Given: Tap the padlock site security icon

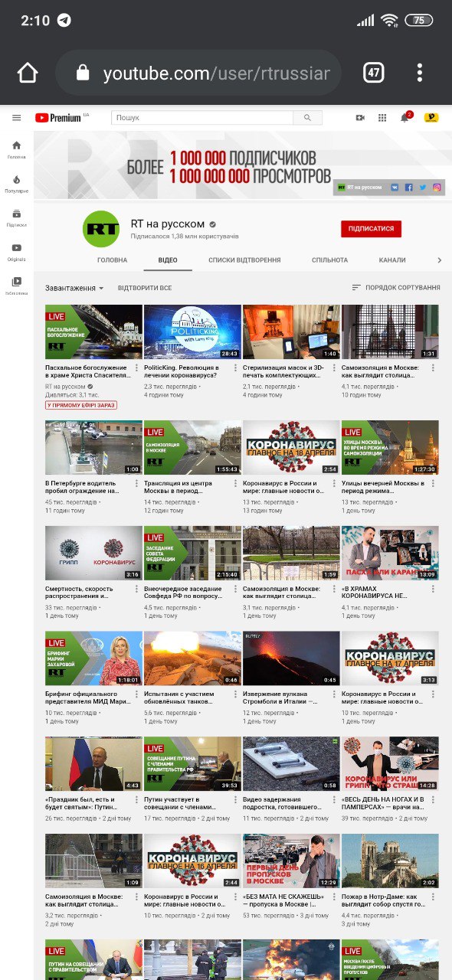Looking at the screenshot, I should pyautogui.click(x=83, y=73).
